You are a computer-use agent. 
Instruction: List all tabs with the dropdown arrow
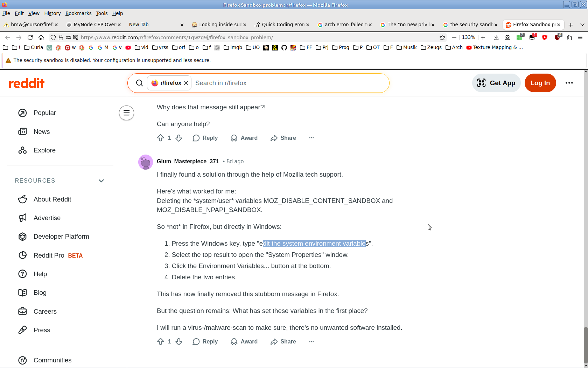tap(582, 25)
